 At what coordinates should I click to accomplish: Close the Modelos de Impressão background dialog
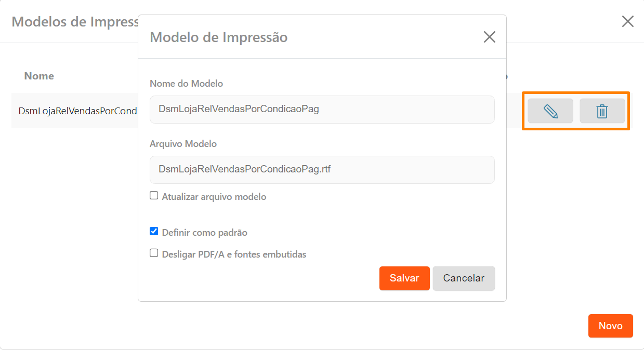pyautogui.click(x=627, y=21)
